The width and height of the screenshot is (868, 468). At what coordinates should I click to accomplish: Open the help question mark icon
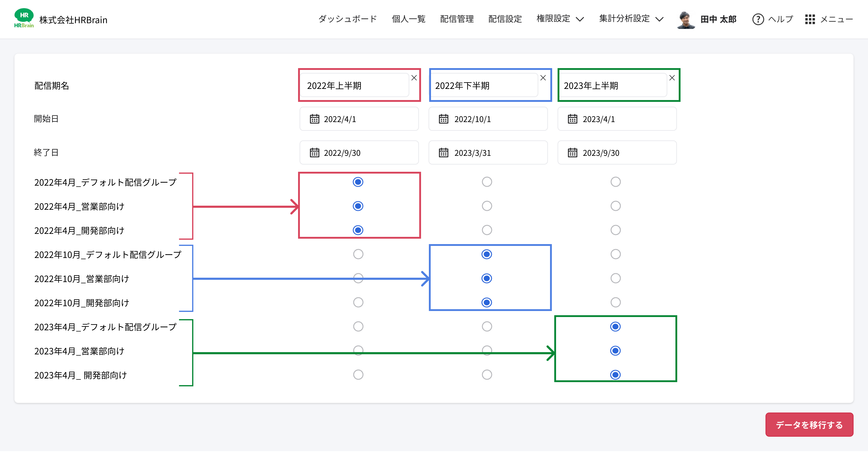[x=758, y=19]
